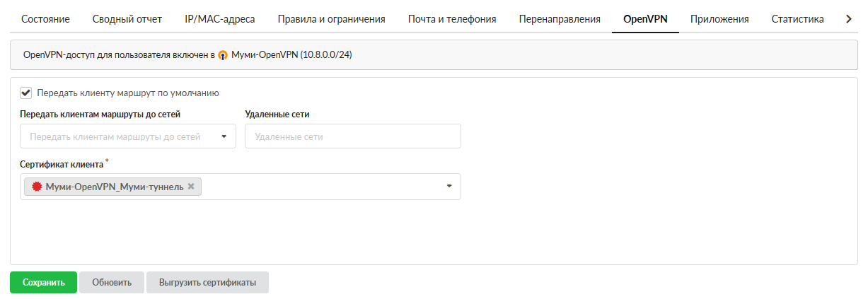Click the green Сохранить button

(x=43, y=282)
